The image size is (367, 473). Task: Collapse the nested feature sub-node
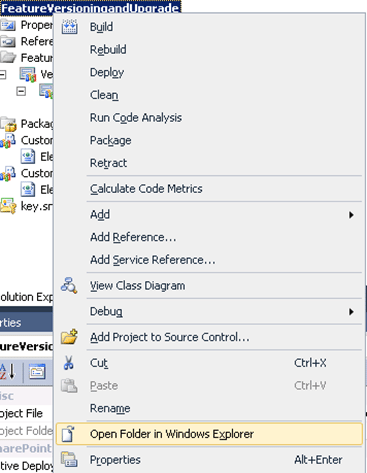[21, 91]
